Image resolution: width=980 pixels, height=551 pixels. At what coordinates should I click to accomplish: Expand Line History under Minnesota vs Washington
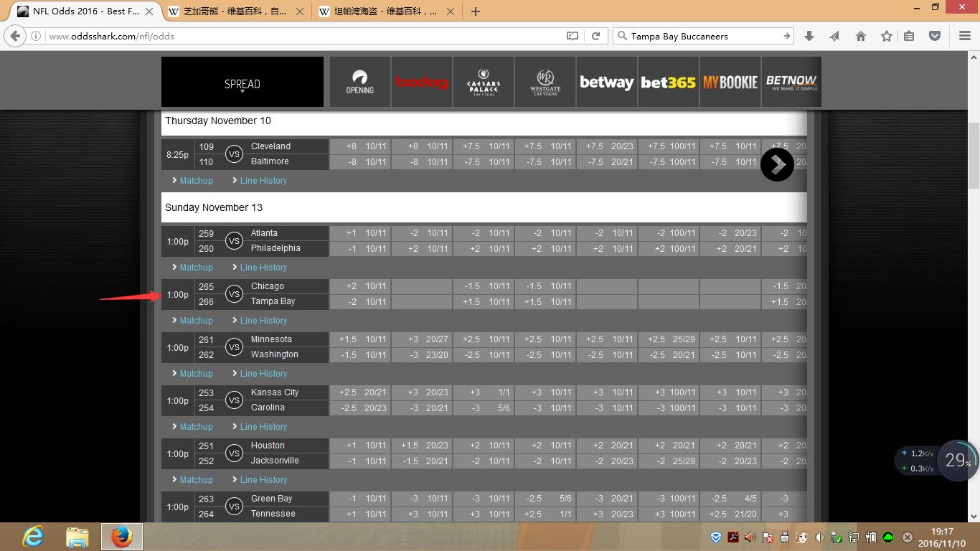263,374
